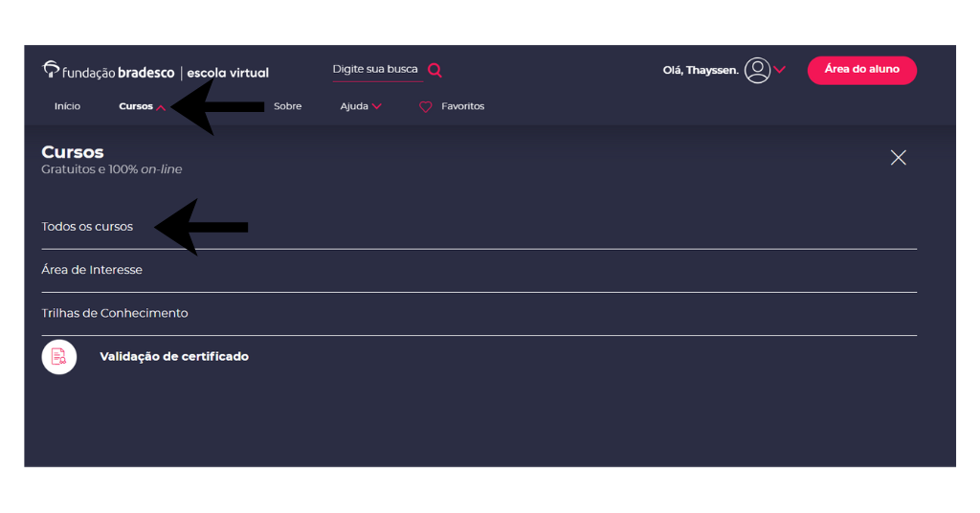The width and height of the screenshot is (980, 513).
Task: Click the certificate validation document icon
Action: (x=59, y=357)
